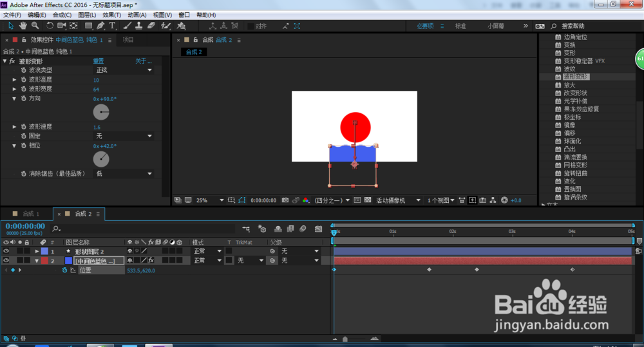Select the Pen tool
Image resolution: width=644 pixels, height=347 pixels.
point(100,26)
